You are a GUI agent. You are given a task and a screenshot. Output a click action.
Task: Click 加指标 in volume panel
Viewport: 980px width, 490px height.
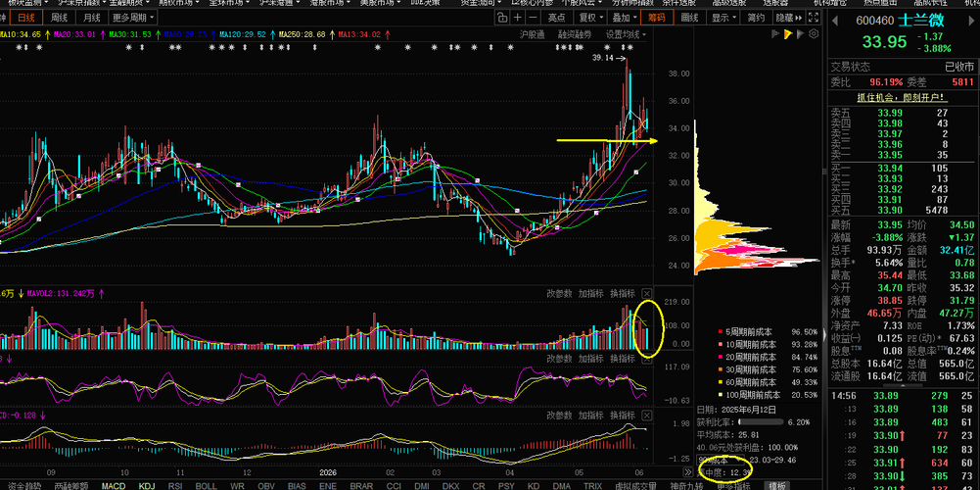590,293
